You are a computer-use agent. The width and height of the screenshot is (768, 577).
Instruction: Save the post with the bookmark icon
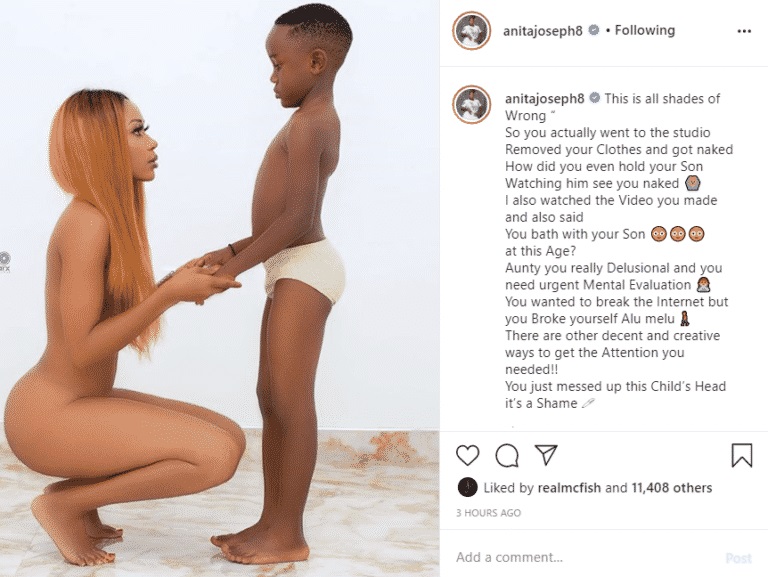(742, 455)
